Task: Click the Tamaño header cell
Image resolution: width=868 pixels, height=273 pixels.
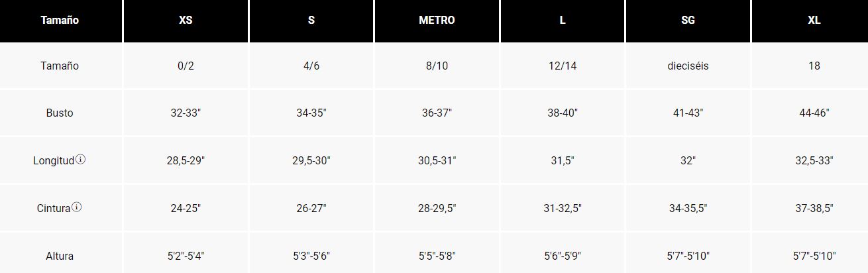Action: point(60,21)
